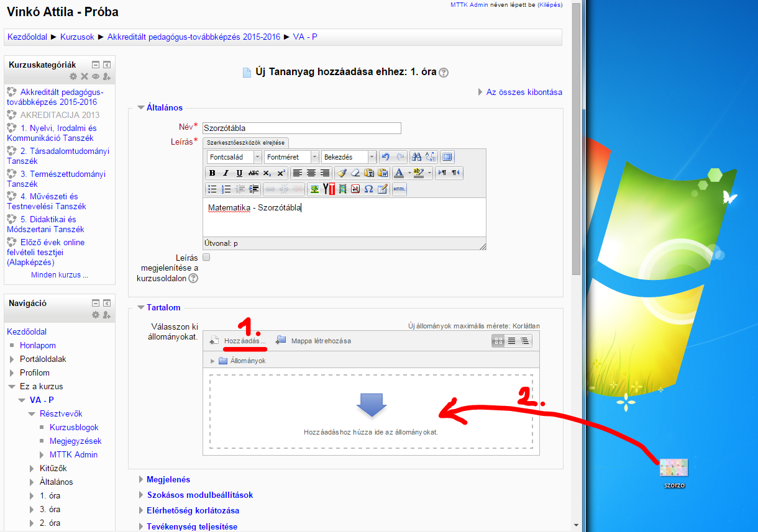This screenshot has width=758, height=532.
Task: Apply strikethrough formatting
Action: pyautogui.click(x=253, y=173)
